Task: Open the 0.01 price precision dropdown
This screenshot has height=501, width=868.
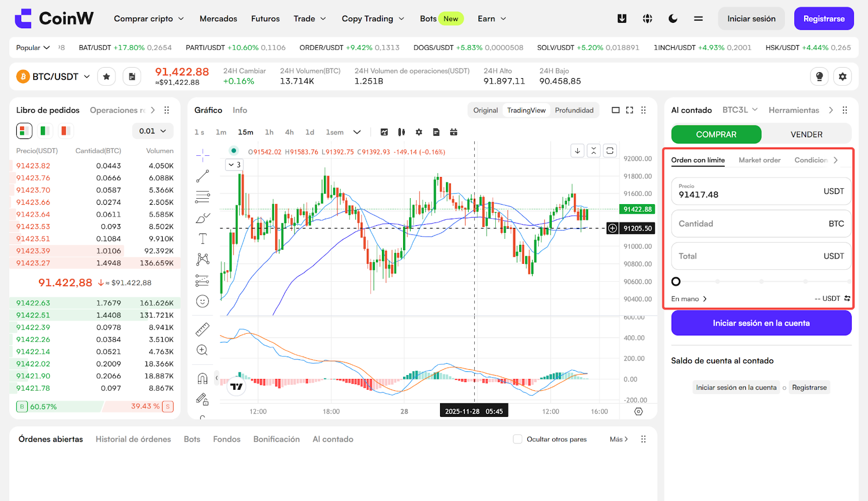Action: coord(153,131)
